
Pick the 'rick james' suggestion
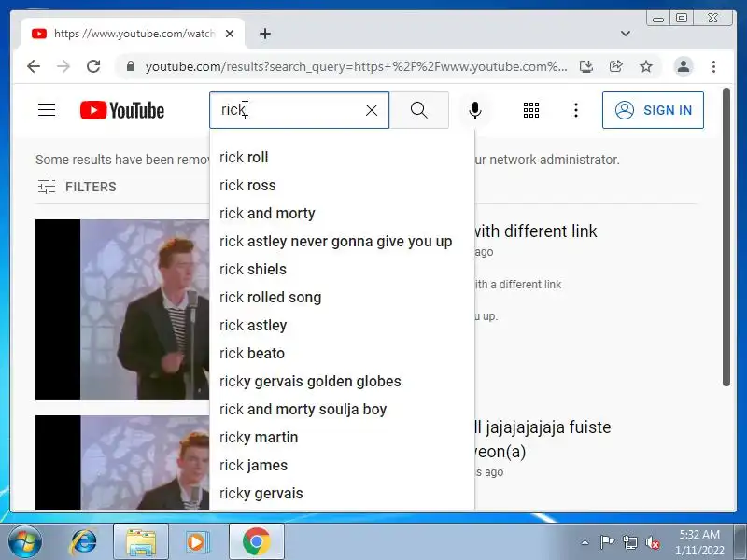click(x=342, y=465)
